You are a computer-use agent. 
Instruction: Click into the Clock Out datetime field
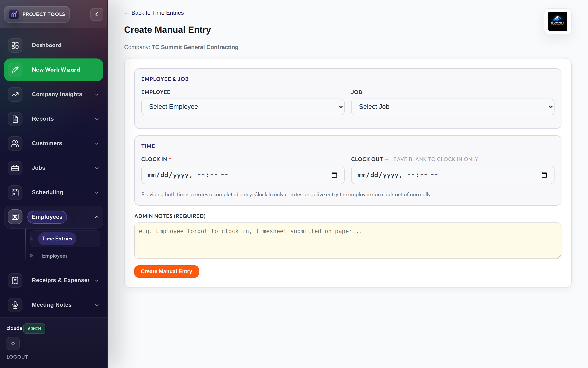coord(453,175)
